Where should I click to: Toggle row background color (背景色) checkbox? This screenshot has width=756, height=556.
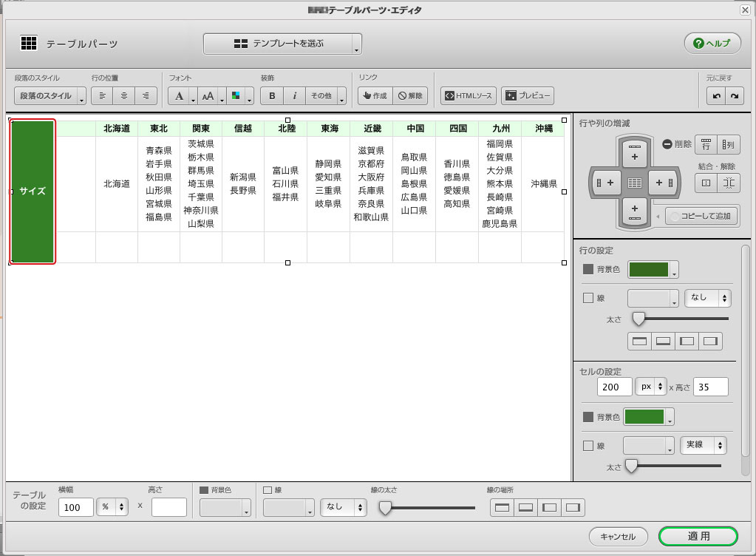tap(588, 269)
